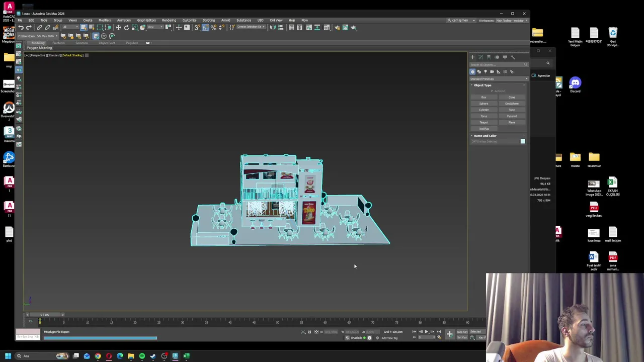Switch to the Motion panel tab

click(x=497, y=57)
